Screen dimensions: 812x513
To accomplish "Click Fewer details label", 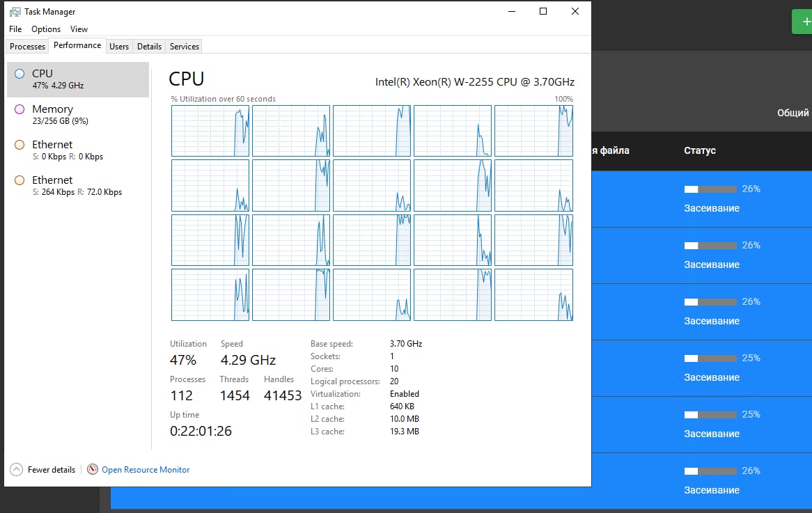I will click(x=52, y=470).
